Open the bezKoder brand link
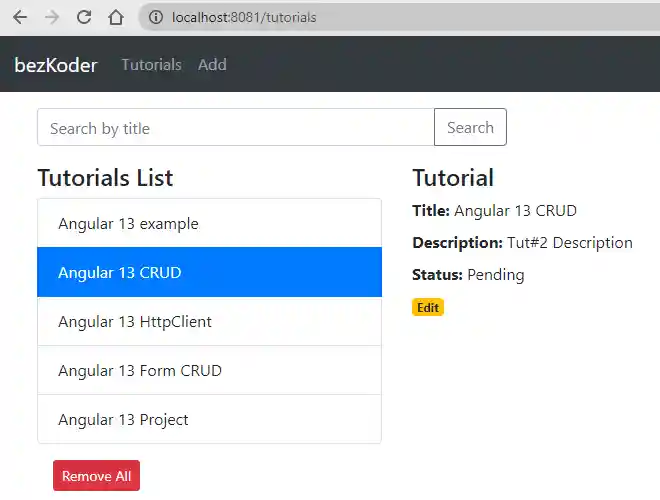The height and width of the screenshot is (500, 660). (x=56, y=65)
